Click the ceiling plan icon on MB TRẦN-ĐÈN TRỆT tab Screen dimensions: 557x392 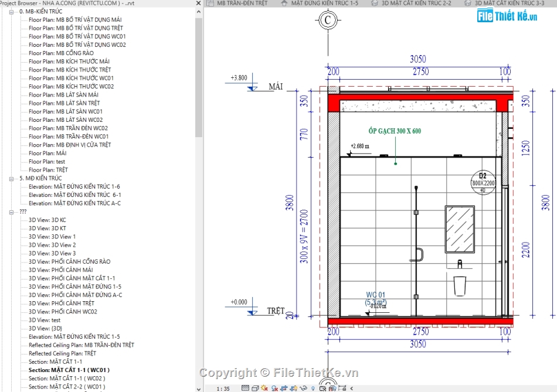(x=210, y=3)
